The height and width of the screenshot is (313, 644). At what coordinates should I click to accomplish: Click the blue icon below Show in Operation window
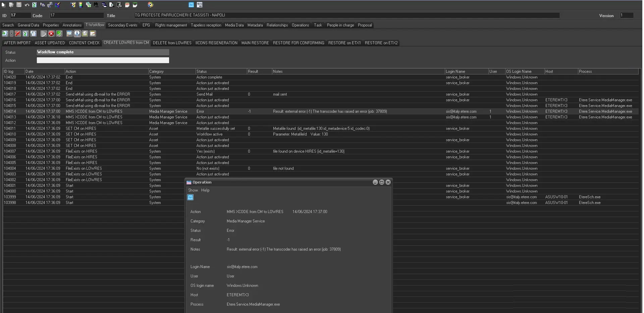coord(190,197)
